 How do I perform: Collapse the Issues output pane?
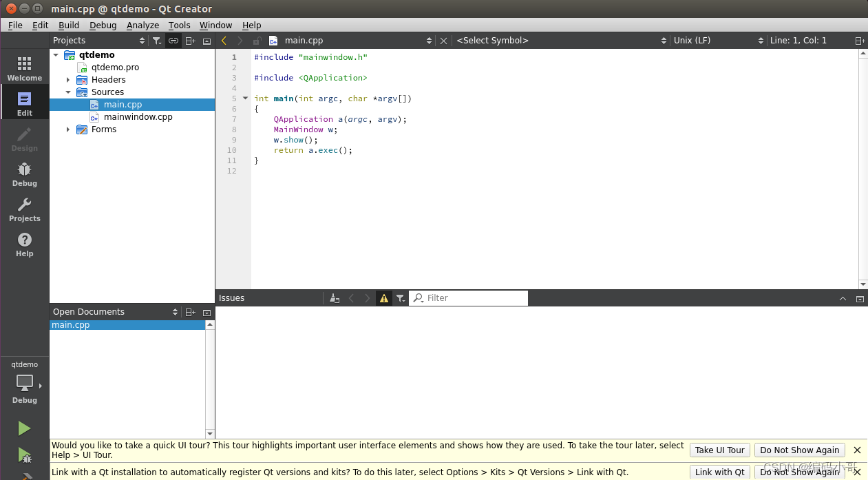click(x=843, y=298)
